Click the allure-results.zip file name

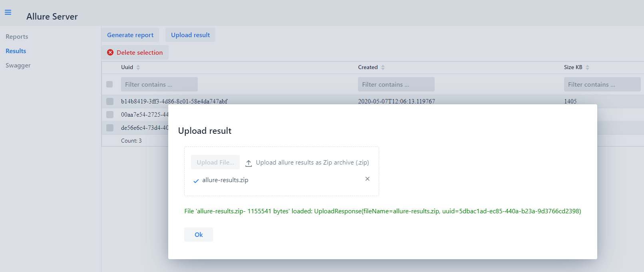click(225, 180)
